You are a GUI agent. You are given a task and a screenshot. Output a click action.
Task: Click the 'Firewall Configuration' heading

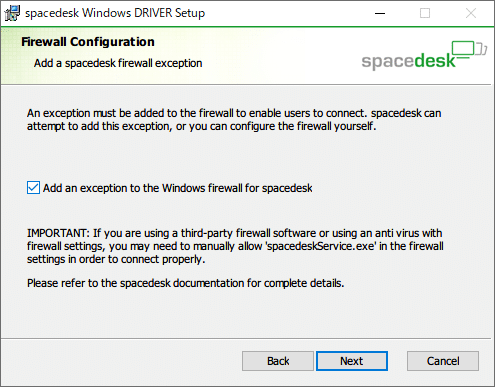88,42
